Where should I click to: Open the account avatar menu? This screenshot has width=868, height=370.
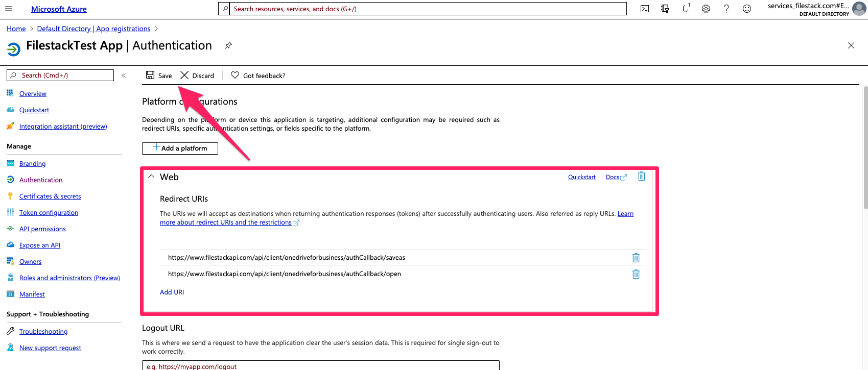tap(859, 9)
